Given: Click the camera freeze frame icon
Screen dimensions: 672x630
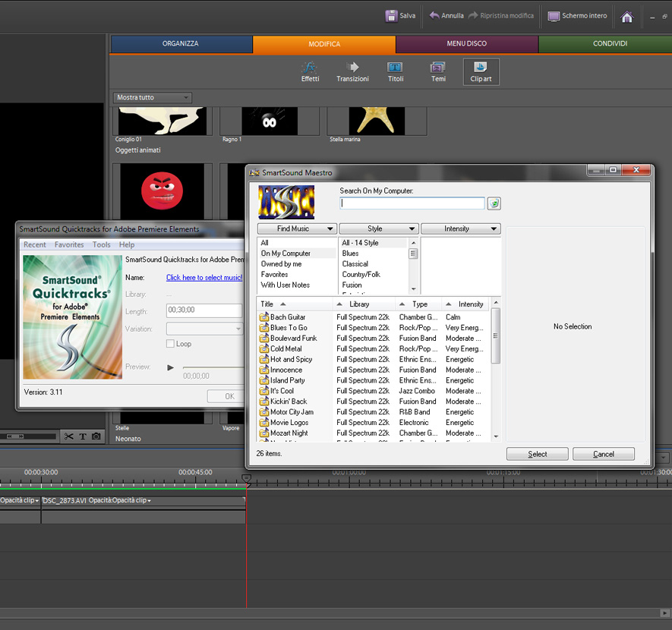Looking at the screenshot, I should 96,436.
